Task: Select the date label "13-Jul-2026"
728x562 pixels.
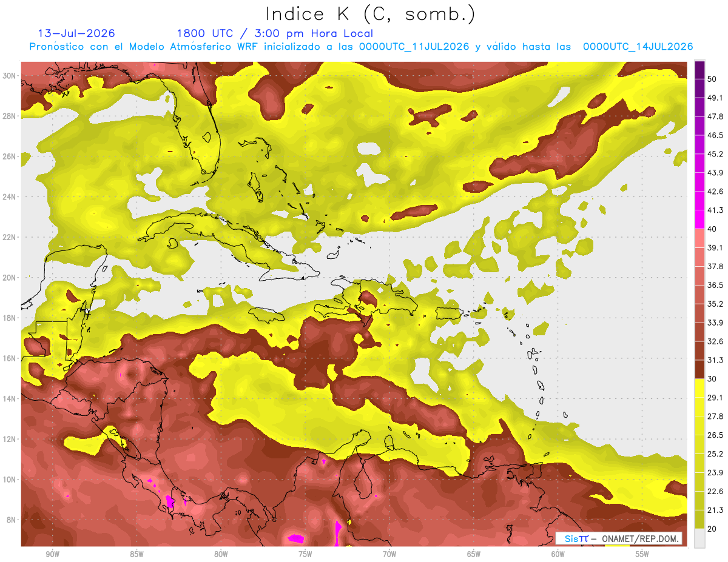Action: pyautogui.click(x=76, y=33)
